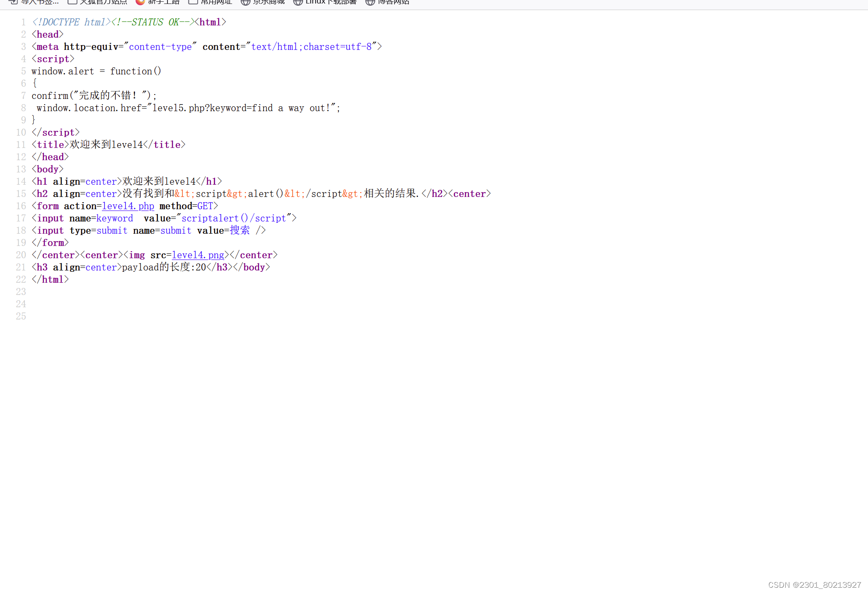
Task: Click the window.alert = function() line
Action: [x=96, y=71]
